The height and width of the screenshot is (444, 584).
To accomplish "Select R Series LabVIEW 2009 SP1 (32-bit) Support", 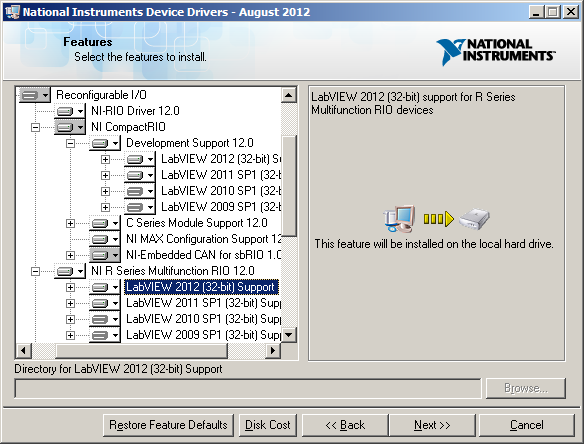I will coord(203,335).
